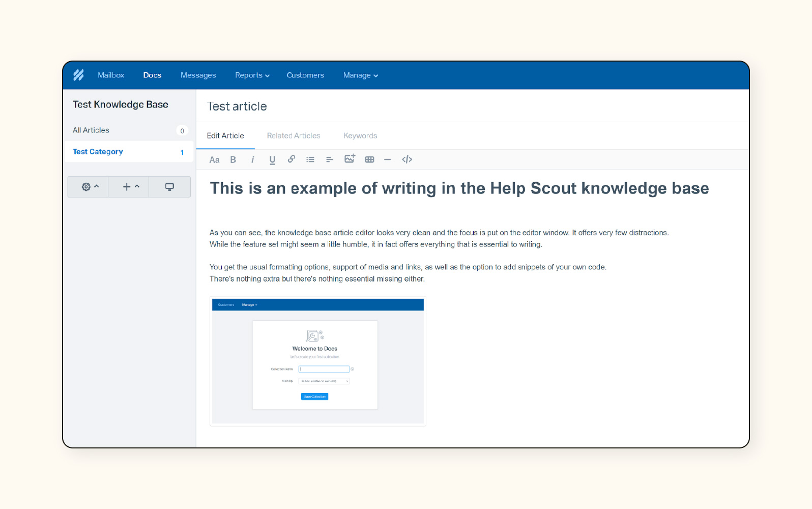Screen dimensions: 812x509
Task: Open text alignment options
Action: click(x=330, y=159)
